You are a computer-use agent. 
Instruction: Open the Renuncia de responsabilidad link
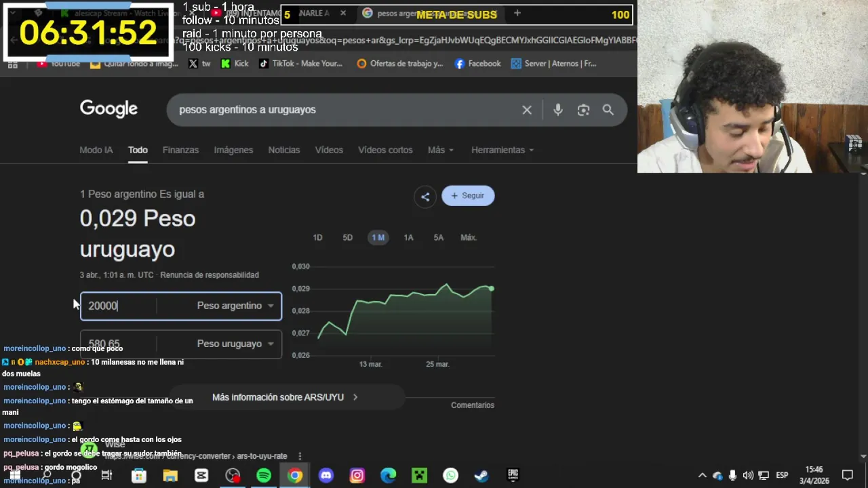tap(210, 275)
